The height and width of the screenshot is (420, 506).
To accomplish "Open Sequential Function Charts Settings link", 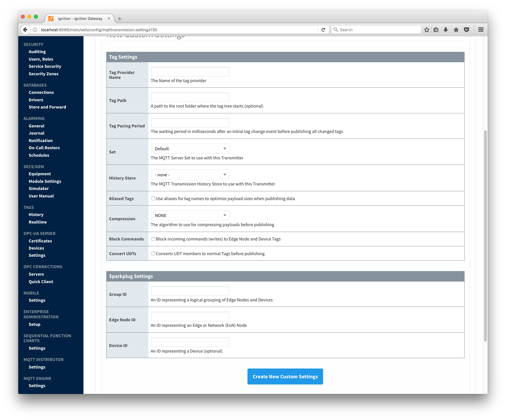I will tap(37, 348).
